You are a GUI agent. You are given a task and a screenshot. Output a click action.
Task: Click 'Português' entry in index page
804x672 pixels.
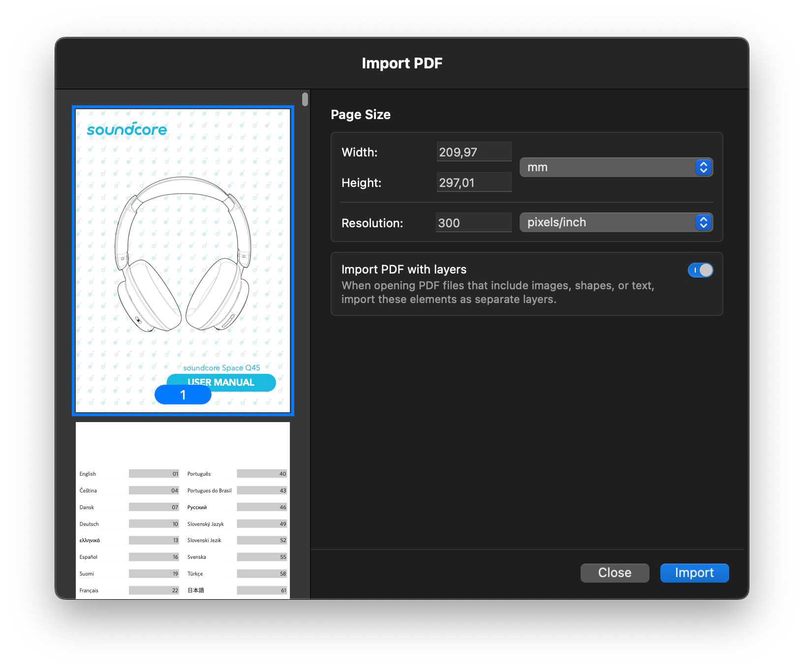coord(199,474)
